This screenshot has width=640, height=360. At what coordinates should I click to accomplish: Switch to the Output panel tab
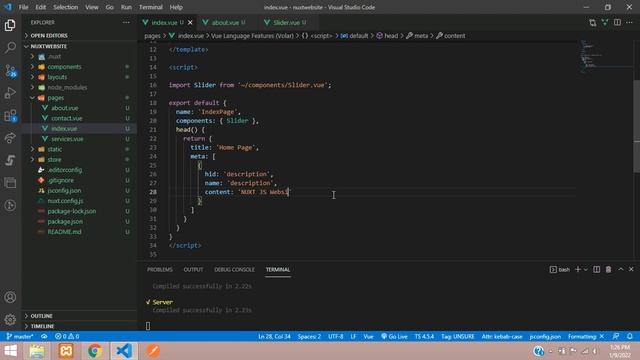coord(193,269)
